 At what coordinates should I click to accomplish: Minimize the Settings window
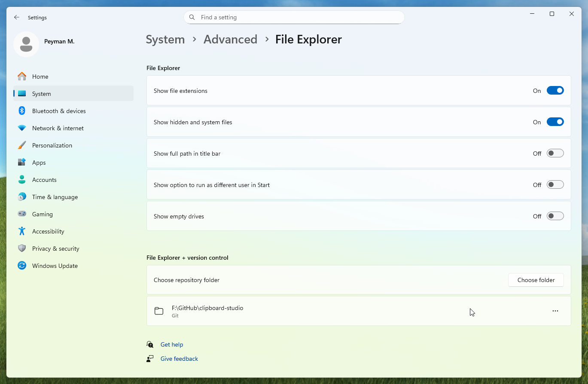click(x=532, y=14)
